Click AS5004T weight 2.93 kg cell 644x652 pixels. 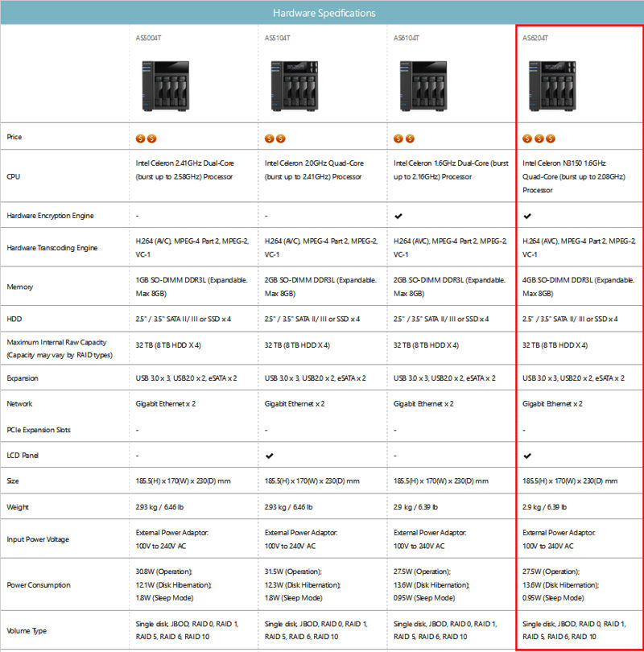(x=159, y=507)
